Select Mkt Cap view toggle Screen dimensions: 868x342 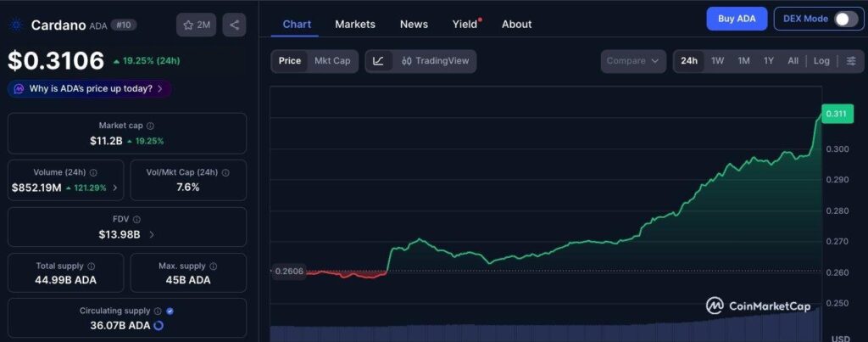point(332,61)
